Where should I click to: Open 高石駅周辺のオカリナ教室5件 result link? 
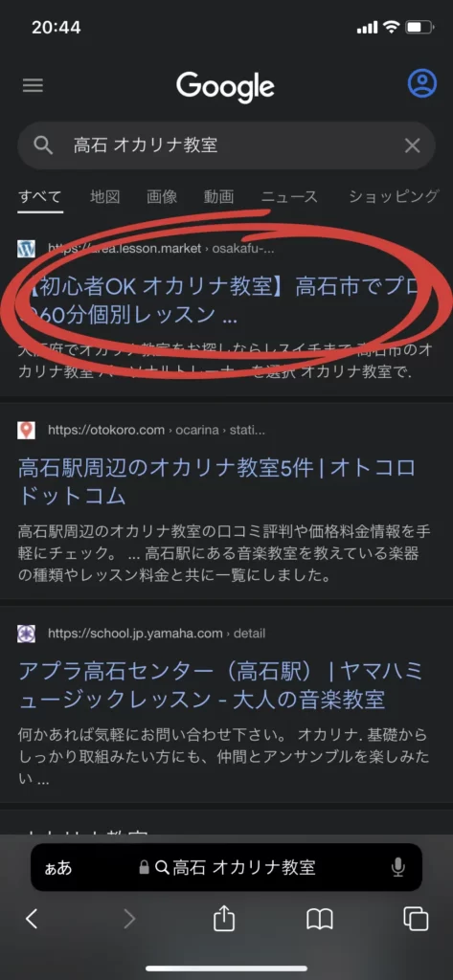tap(217, 482)
